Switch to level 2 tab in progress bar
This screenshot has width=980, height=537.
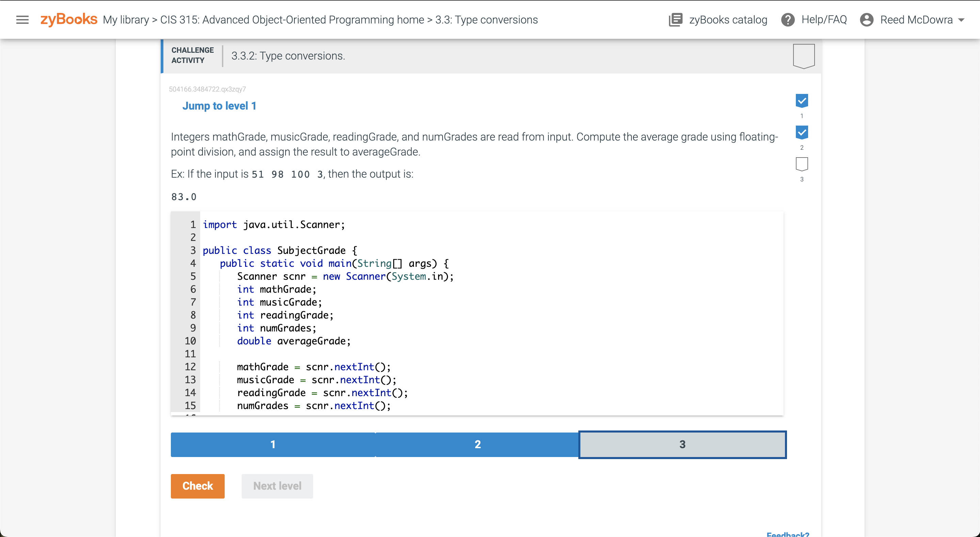point(478,444)
